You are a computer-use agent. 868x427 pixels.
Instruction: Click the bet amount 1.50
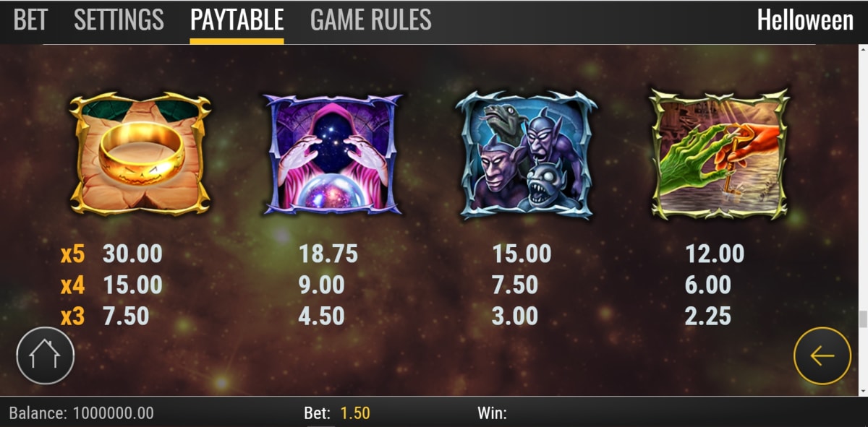click(x=355, y=413)
